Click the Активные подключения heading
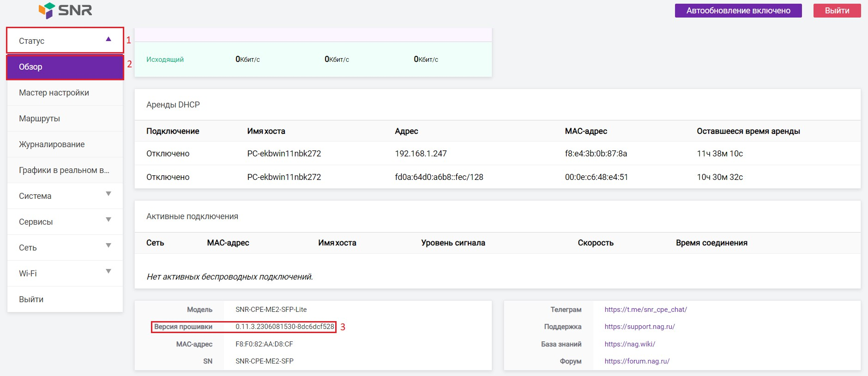This screenshot has height=376, width=868. click(x=192, y=216)
